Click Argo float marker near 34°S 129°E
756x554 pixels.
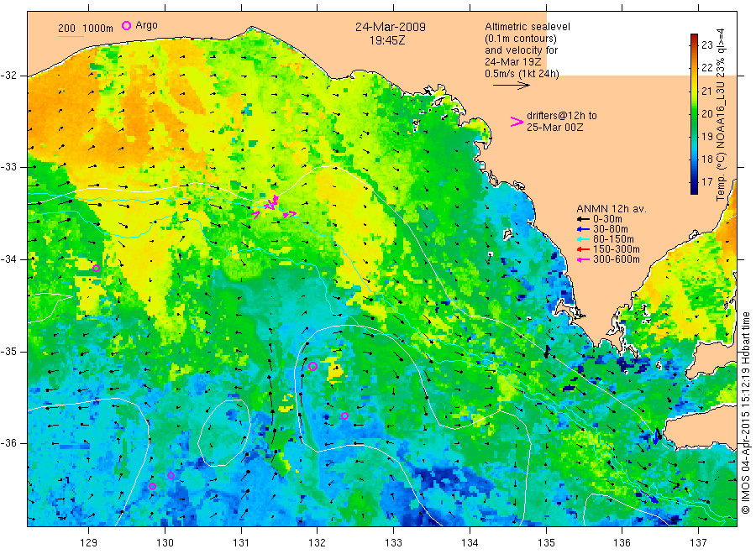click(x=96, y=269)
